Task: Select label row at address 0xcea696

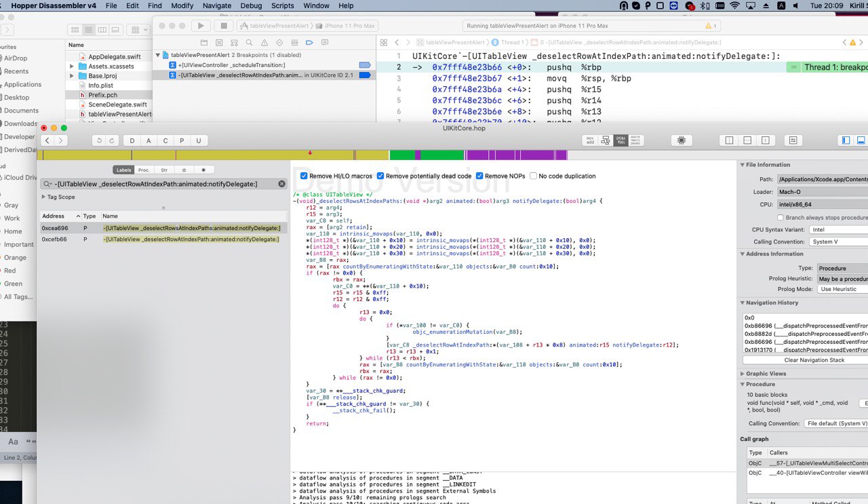Action: click(163, 228)
